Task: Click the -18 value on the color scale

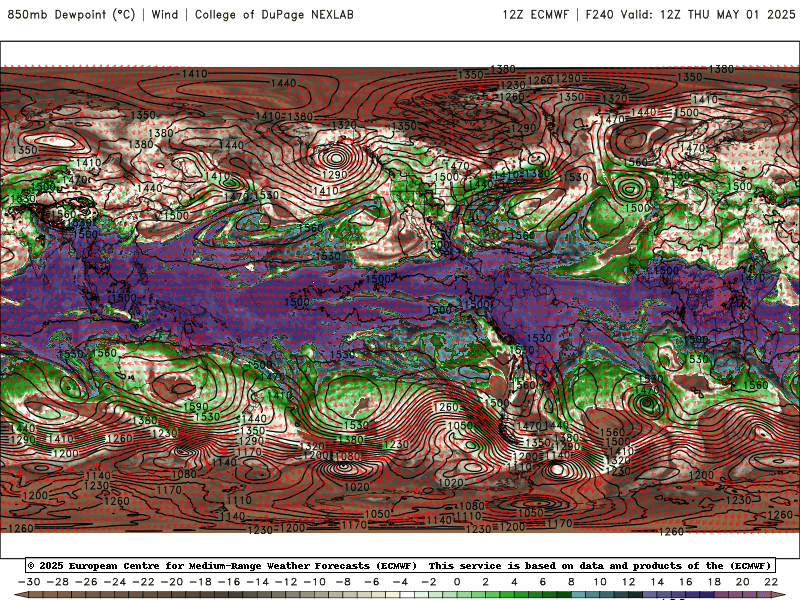Action: pos(201,582)
